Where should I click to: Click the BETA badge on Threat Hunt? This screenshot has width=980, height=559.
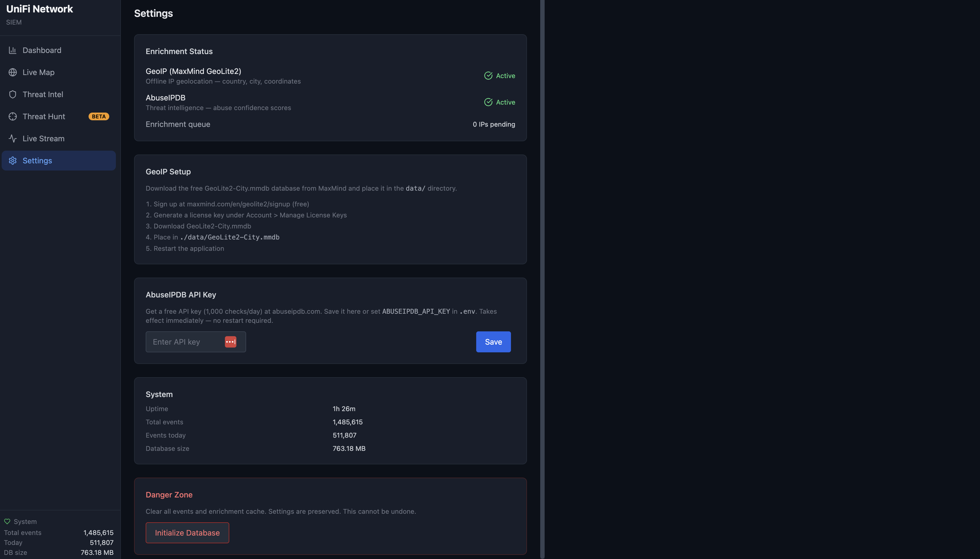(x=99, y=116)
